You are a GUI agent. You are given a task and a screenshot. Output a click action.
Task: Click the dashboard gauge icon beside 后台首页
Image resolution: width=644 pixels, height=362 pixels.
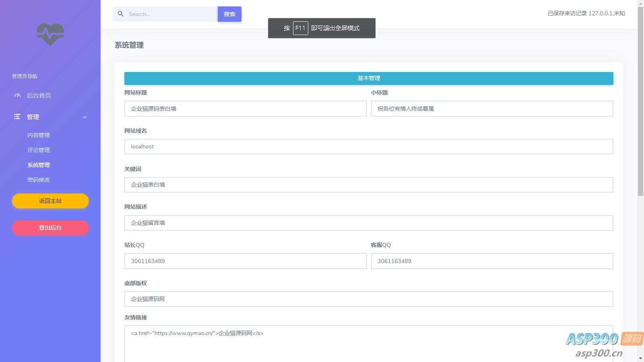17,95
